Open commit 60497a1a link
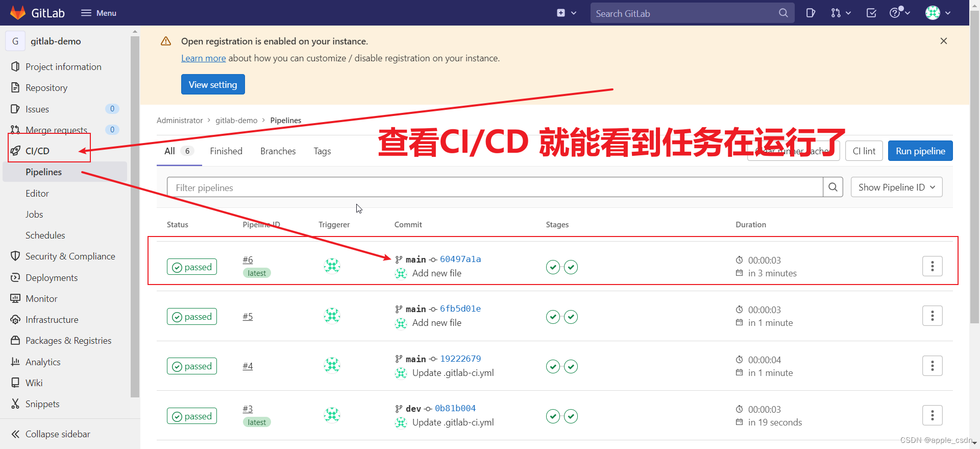Viewport: 980px width, 449px height. click(460, 259)
